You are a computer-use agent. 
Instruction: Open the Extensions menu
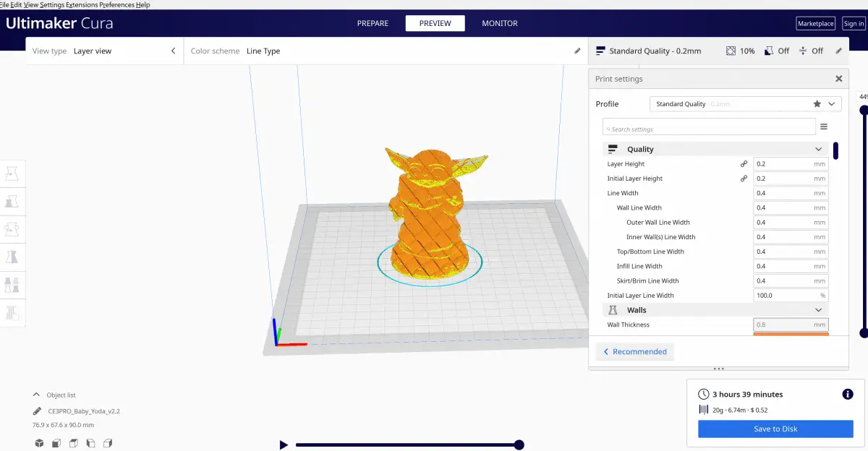point(82,4)
